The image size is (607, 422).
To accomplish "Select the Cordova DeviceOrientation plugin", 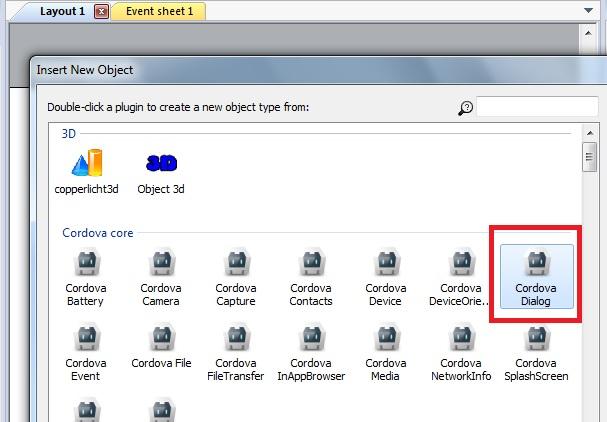I will click(x=460, y=277).
